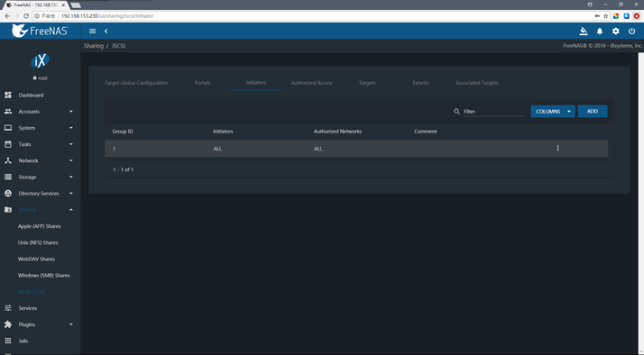Screen dimensions: 644x355
Task: Click the iX avatar logo
Action: point(40,61)
